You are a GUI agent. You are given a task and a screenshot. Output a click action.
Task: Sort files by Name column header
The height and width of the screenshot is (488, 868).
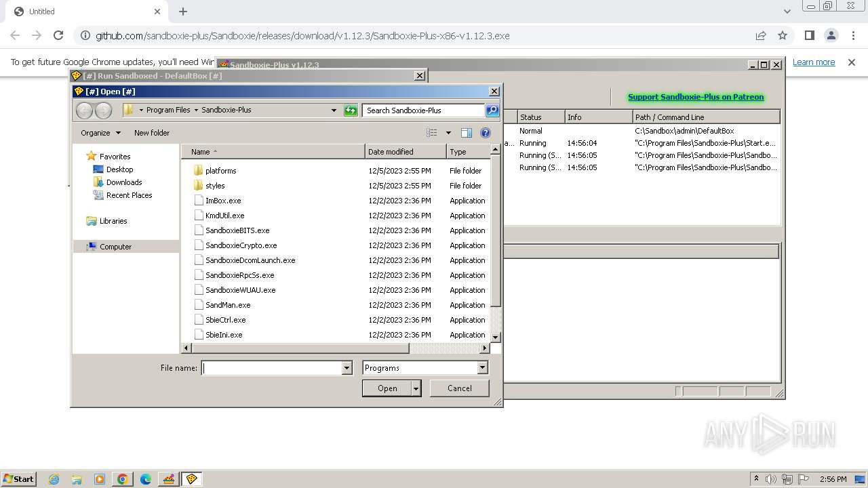273,152
